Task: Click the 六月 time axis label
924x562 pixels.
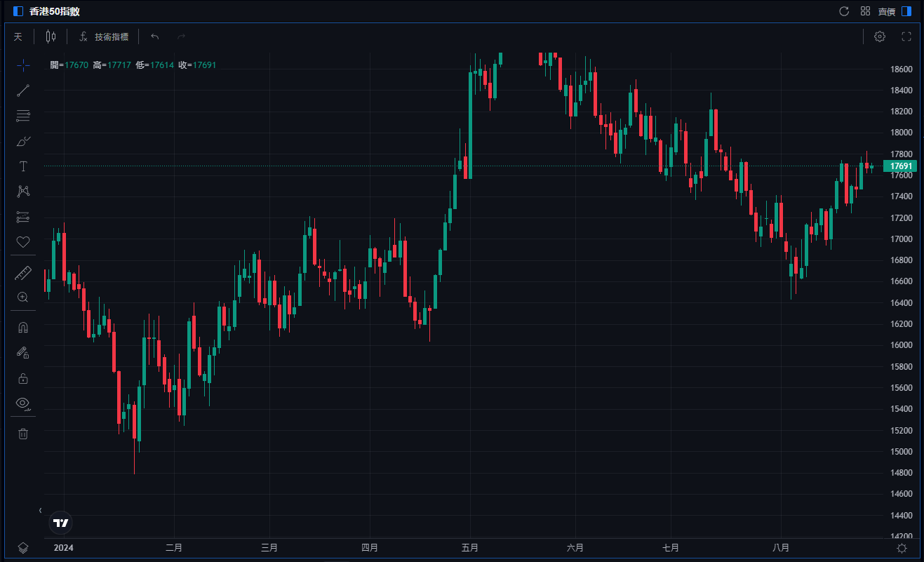Action: [575, 548]
